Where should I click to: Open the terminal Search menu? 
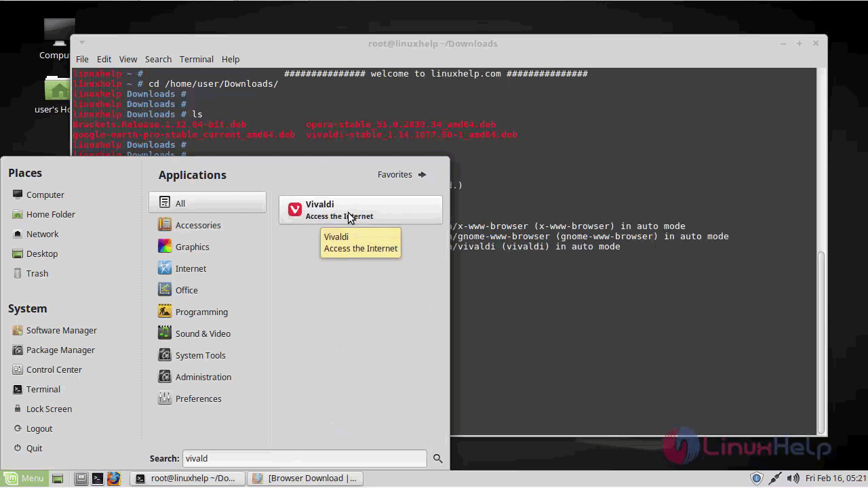pyautogui.click(x=158, y=59)
